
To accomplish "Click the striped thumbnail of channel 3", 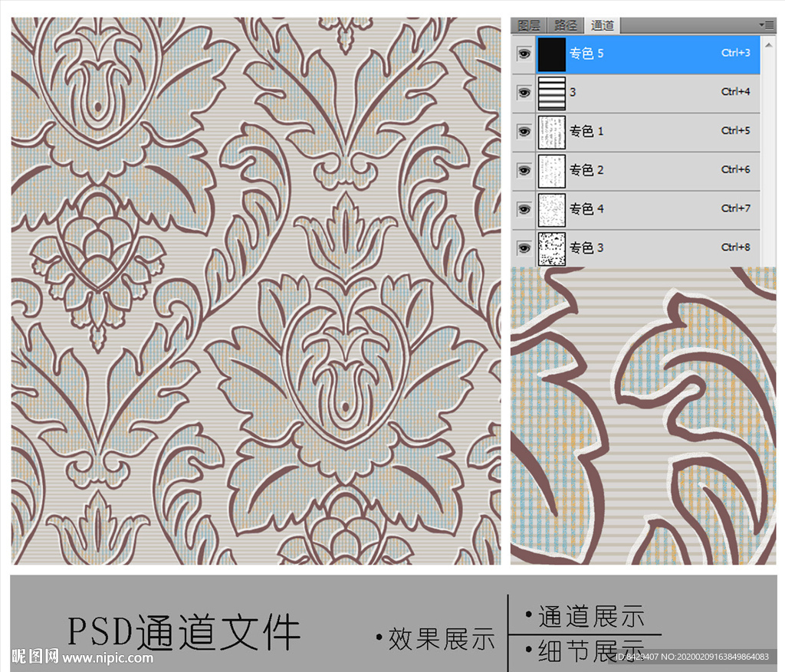I will click(x=551, y=93).
